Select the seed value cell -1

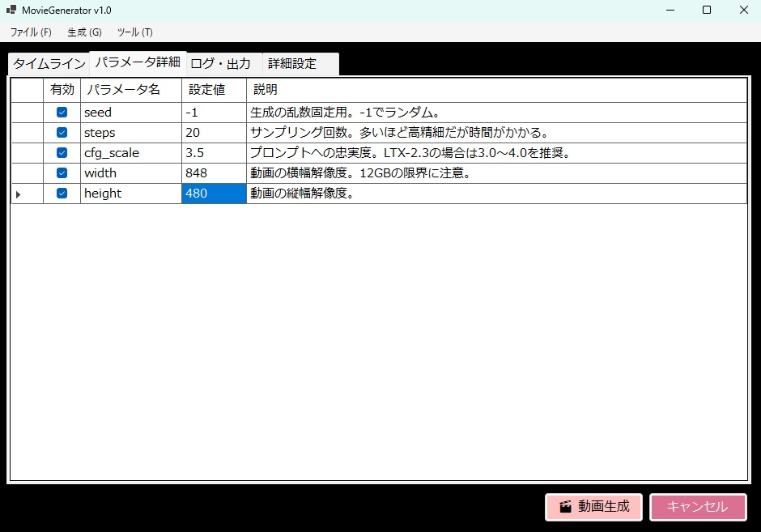[x=214, y=113]
